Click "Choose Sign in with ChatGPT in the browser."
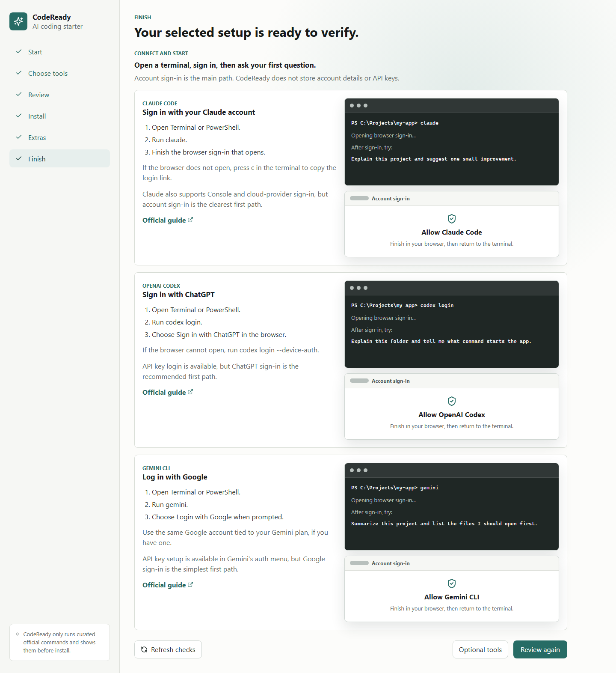 (219, 335)
